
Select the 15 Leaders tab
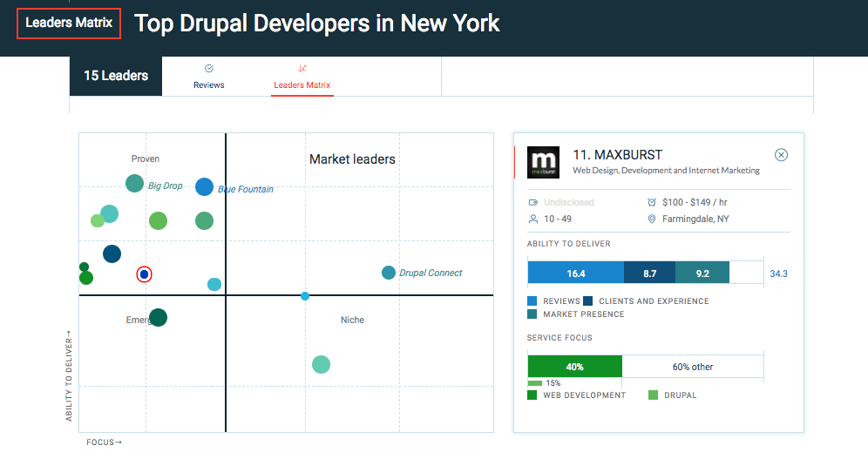pos(116,76)
